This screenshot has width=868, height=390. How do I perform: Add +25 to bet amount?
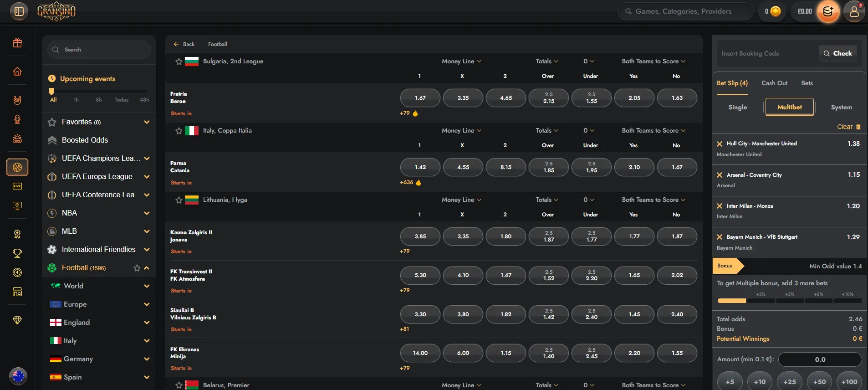(x=790, y=382)
